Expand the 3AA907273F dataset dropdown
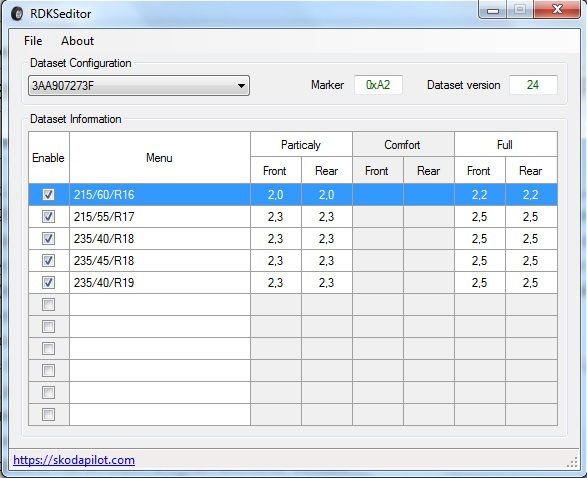 (x=139, y=86)
